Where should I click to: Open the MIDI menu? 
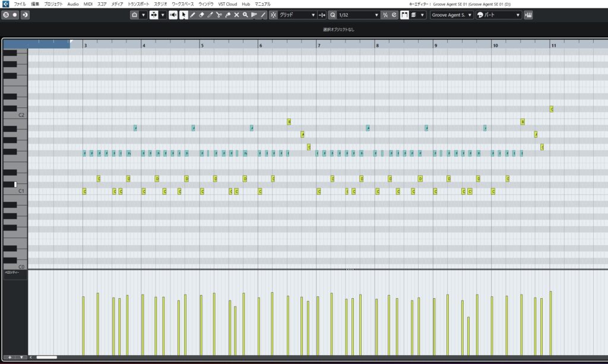(x=88, y=4)
